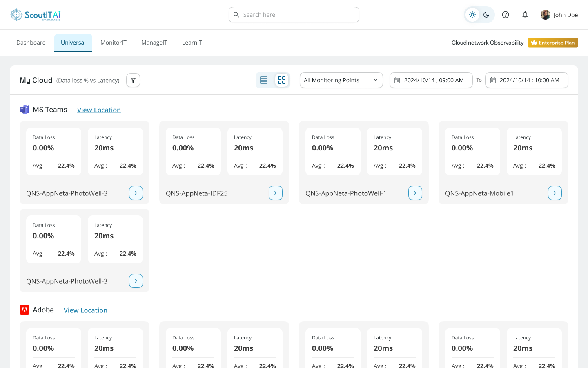Image resolution: width=588 pixels, height=368 pixels.
Task: Click the Enterprise Plan badge
Action: tap(552, 43)
